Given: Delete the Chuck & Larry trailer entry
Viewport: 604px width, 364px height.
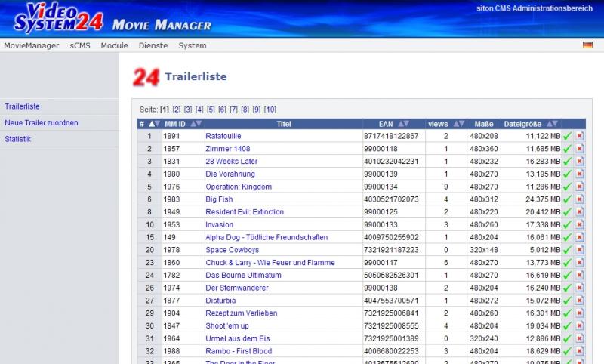Looking at the screenshot, I should [579, 263].
